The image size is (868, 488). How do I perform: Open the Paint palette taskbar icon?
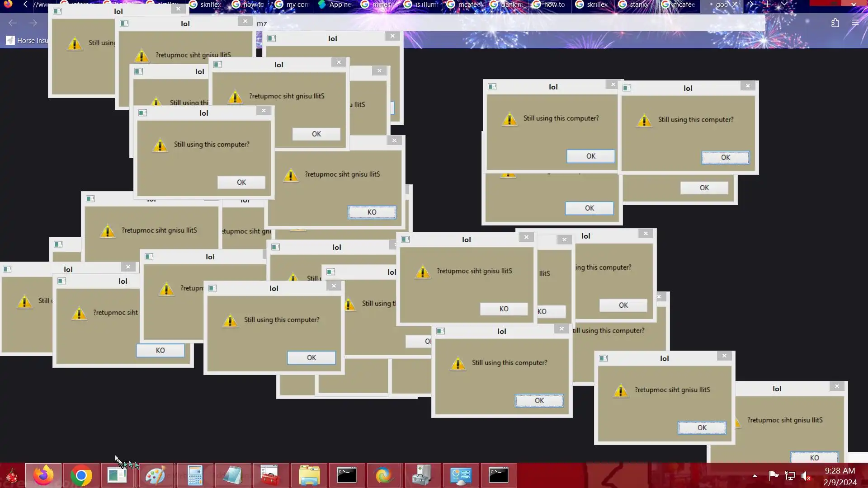tap(155, 475)
